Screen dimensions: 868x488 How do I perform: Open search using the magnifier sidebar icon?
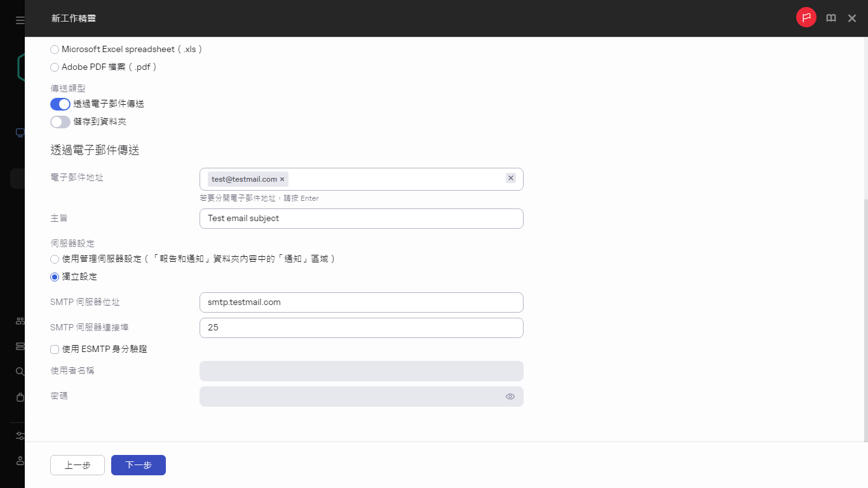pos(19,371)
